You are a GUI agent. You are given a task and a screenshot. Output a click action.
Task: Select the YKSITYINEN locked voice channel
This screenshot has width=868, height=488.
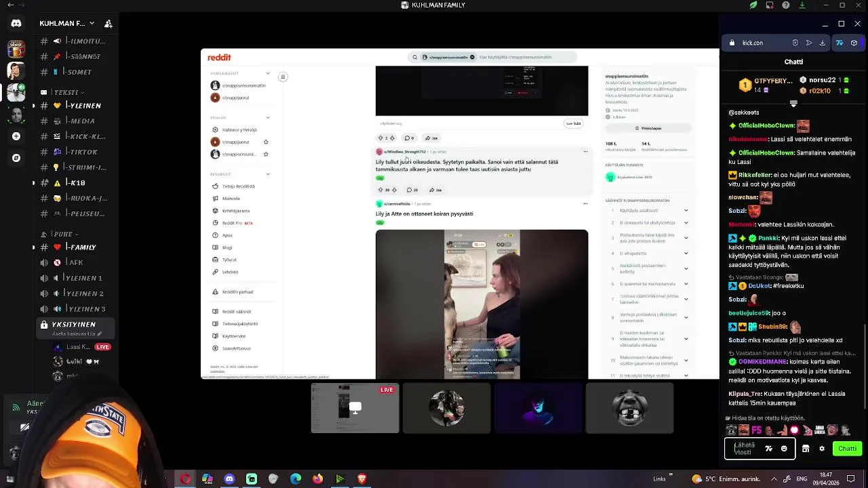pyautogui.click(x=75, y=329)
